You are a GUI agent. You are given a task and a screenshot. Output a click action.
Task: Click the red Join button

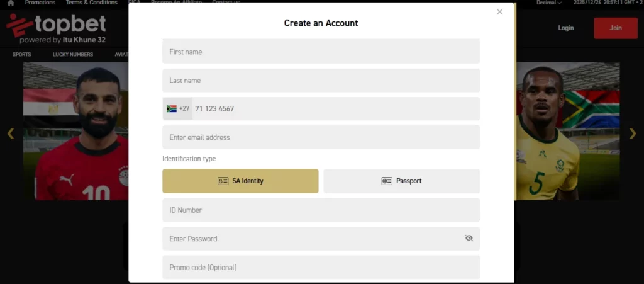615,28
